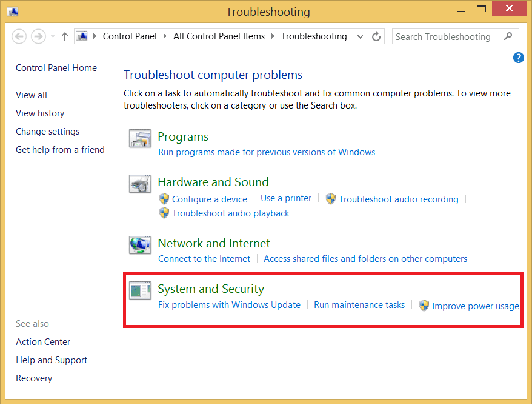Focus the Search Troubleshooting box
532x405 pixels.
pyautogui.click(x=455, y=36)
